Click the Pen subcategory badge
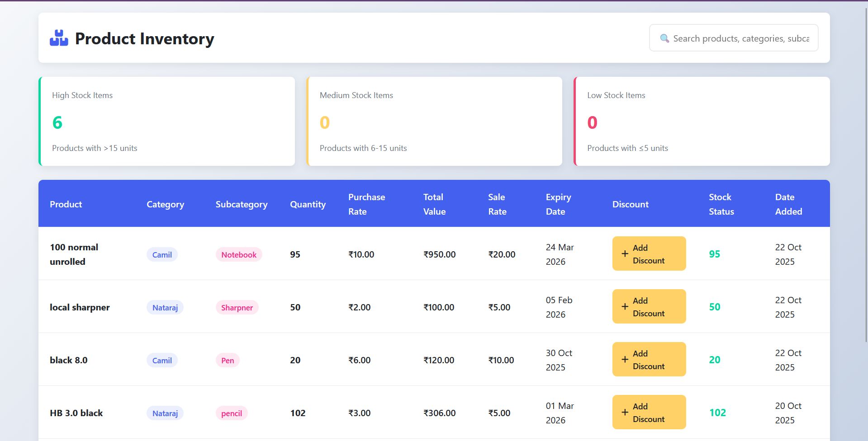Image resolution: width=868 pixels, height=441 pixels. point(228,360)
